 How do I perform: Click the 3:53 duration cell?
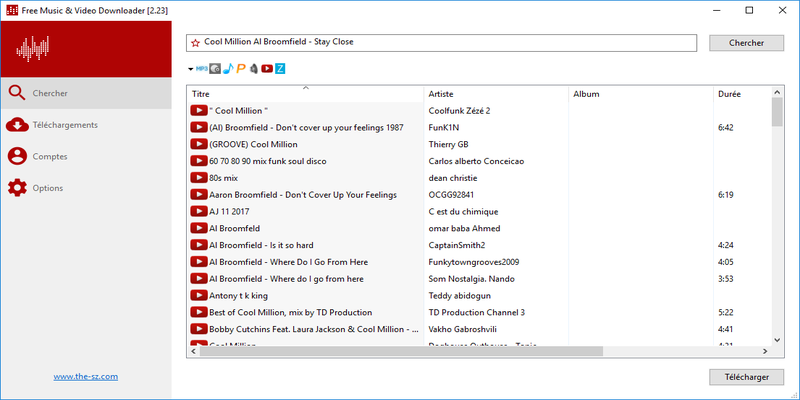[726, 279]
